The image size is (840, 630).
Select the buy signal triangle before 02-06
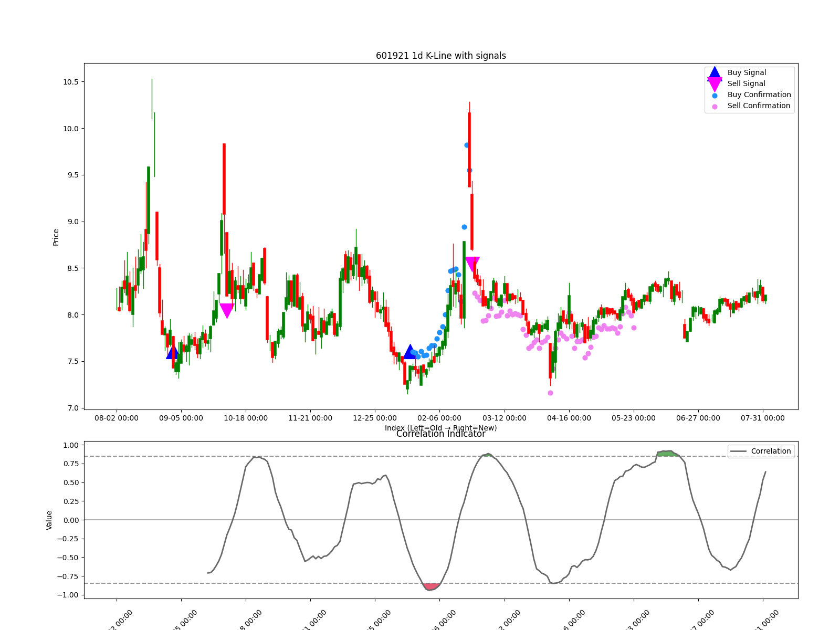click(409, 352)
